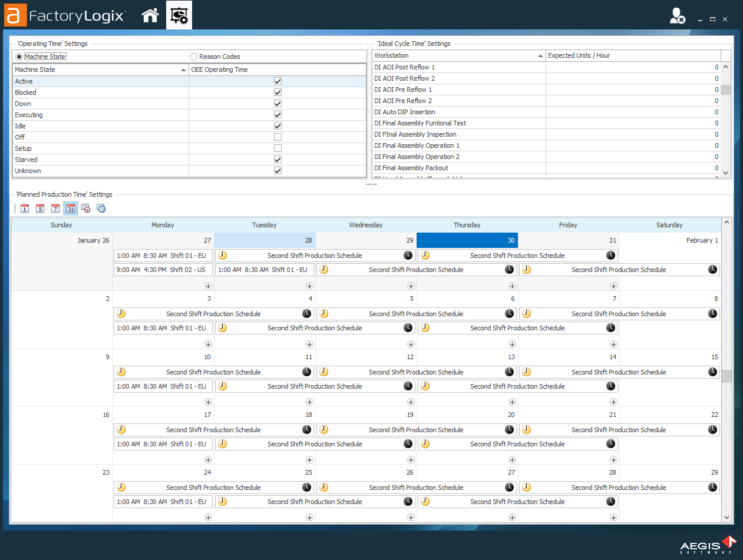Switch calendar to day view icon
The image size is (743, 560).
point(25,208)
